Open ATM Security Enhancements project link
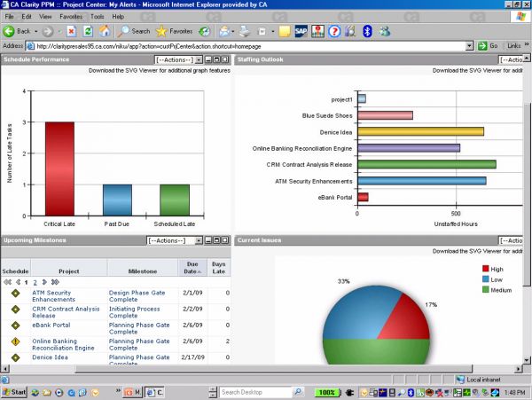The height and width of the screenshot is (400, 532). (53, 296)
